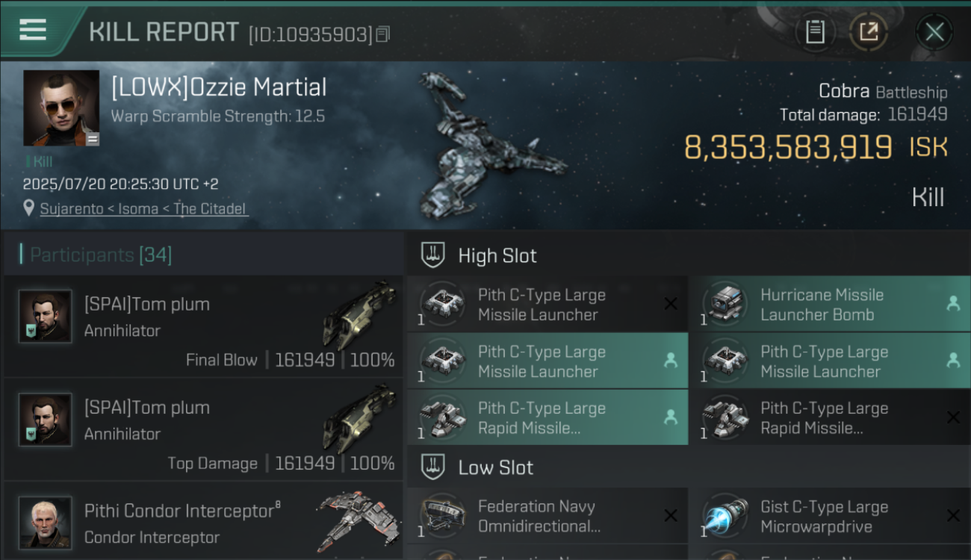Select the Gist C-Type Large Microwarpdrive module
971x560 pixels.
(830, 516)
